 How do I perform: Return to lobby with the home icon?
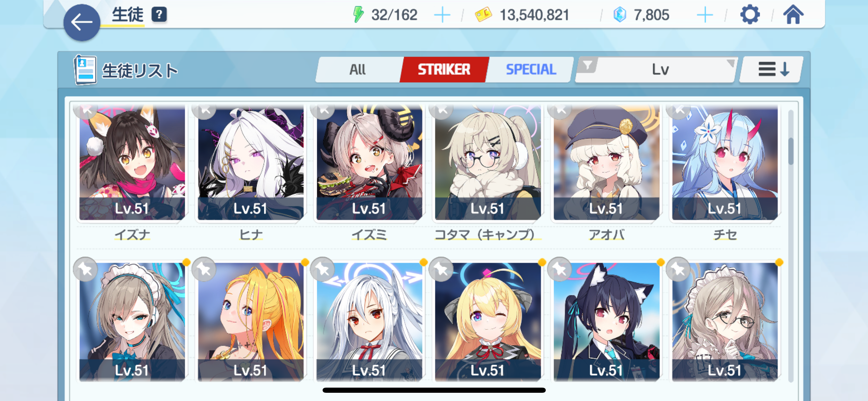tap(793, 15)
